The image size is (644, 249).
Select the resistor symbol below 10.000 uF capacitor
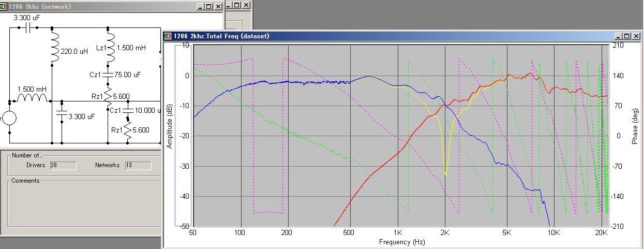128,129
